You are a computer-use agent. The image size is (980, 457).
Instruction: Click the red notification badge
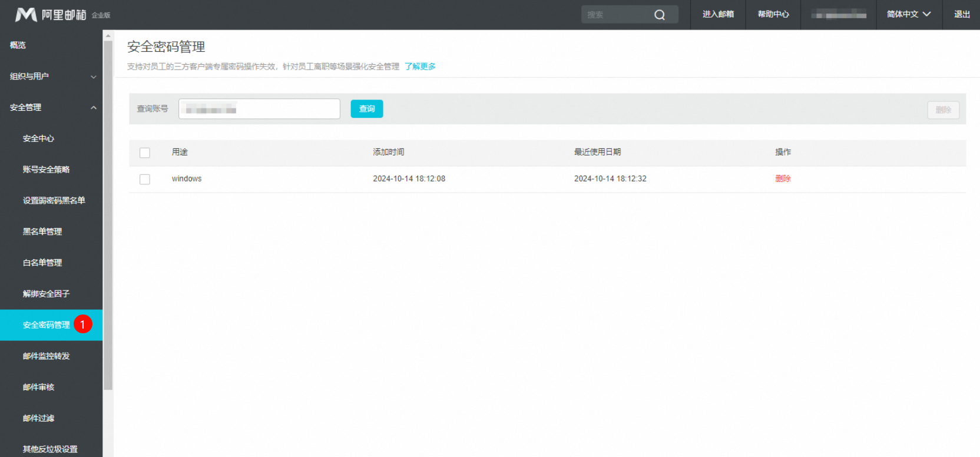tap(83, 324)
